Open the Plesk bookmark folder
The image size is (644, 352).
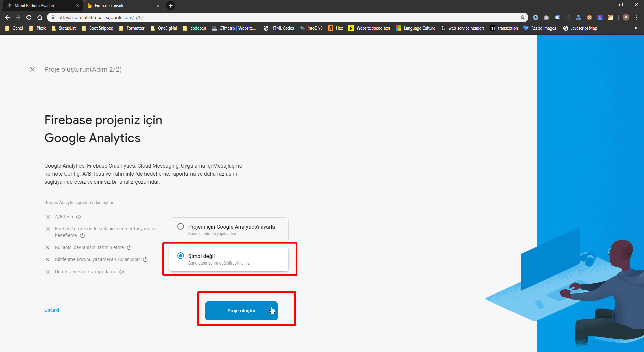(x=38, y=28)
